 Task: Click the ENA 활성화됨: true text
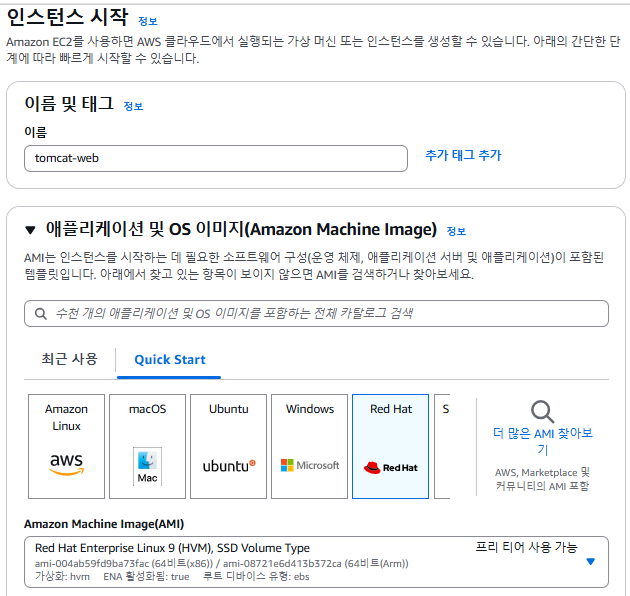pos(146,577)
